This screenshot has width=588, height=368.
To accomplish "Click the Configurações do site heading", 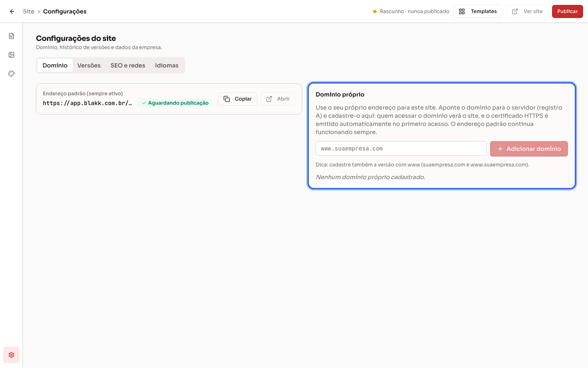I will pyautogui.click(x=76, y=38).
